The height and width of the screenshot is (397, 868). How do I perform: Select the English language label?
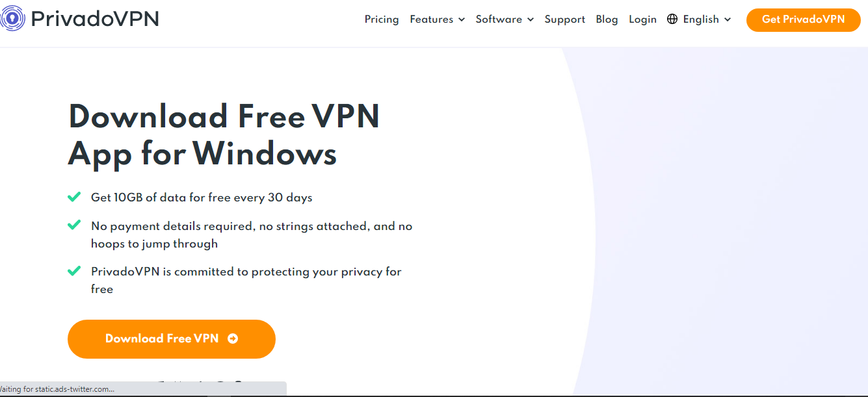pyautogui.click(x=701, y=19)
